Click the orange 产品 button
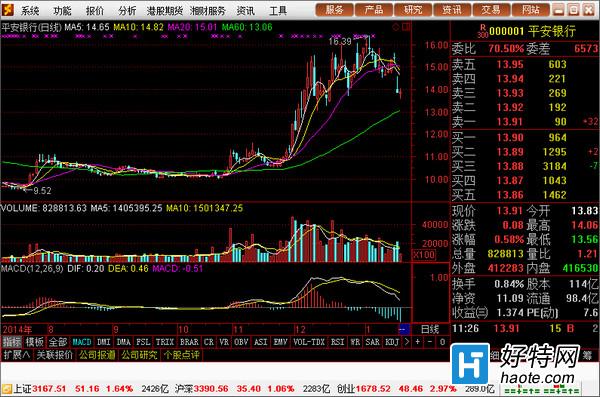 click(374, 10)
